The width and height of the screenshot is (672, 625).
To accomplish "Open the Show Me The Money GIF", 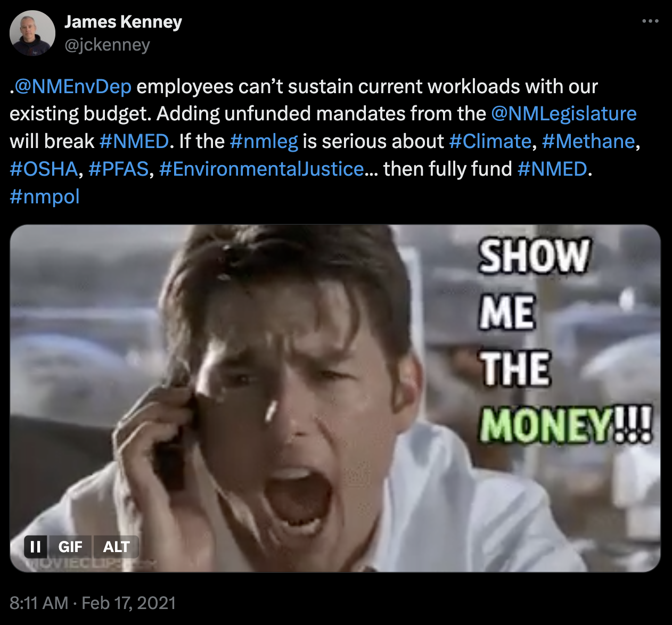I will click(x=335, y=398).
